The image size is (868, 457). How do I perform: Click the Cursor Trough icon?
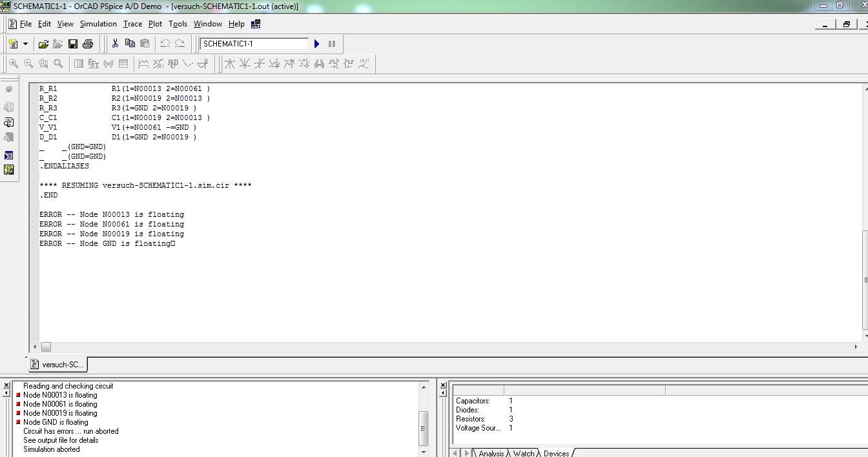coord(244,64)
